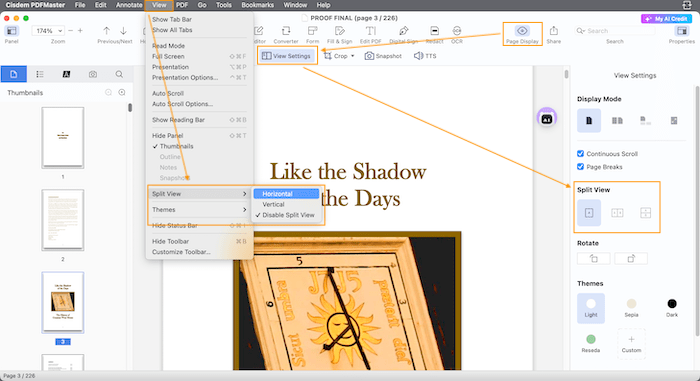Click the My AI Credit button
Viewport: 700px width, 381px height.
[667, 19]
